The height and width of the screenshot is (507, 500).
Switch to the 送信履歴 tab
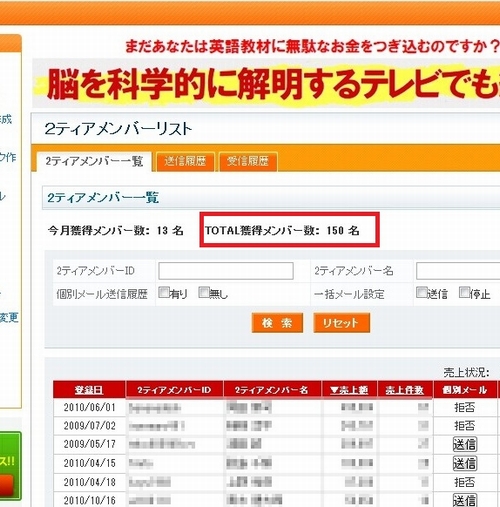(x=185, y=161)
